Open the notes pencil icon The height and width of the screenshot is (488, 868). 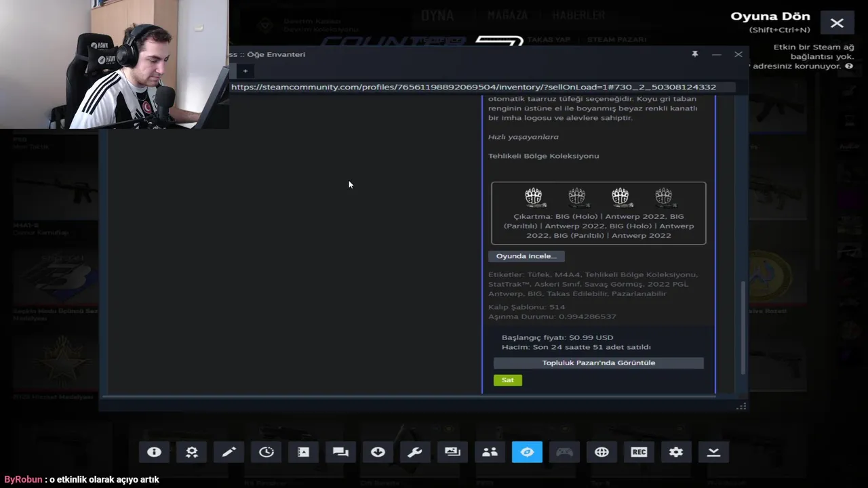click(x=229, y=452)
